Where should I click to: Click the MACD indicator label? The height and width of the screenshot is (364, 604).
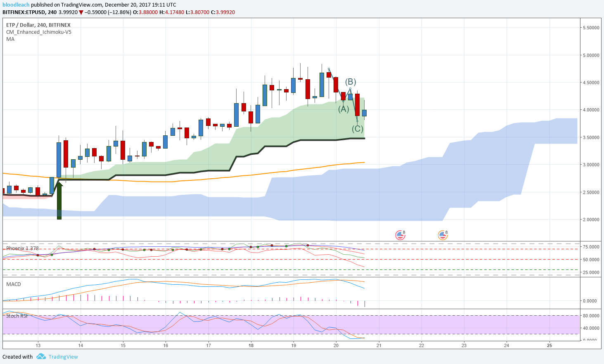[14, 284]
